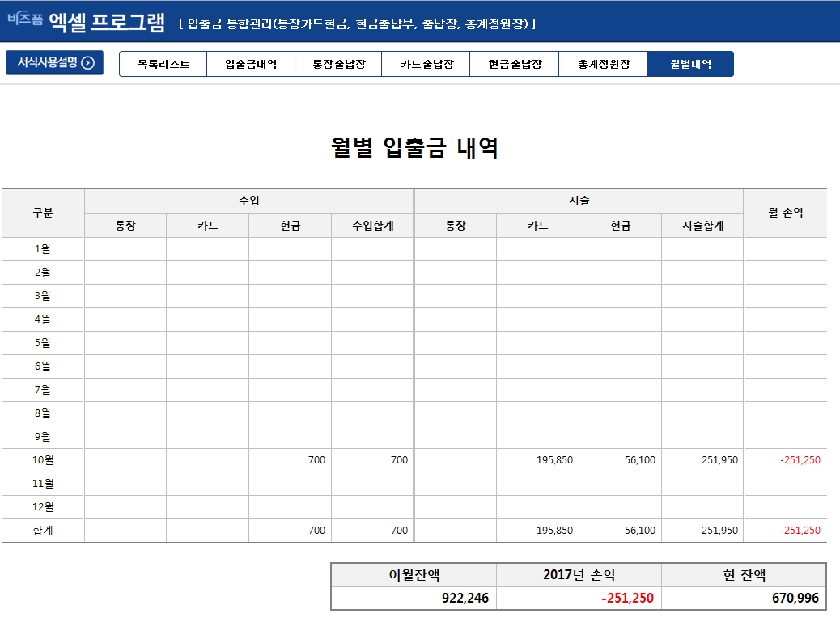Click the 2017년 손익 value cell
The image size is (840, 622).
[x=579, y=599]
